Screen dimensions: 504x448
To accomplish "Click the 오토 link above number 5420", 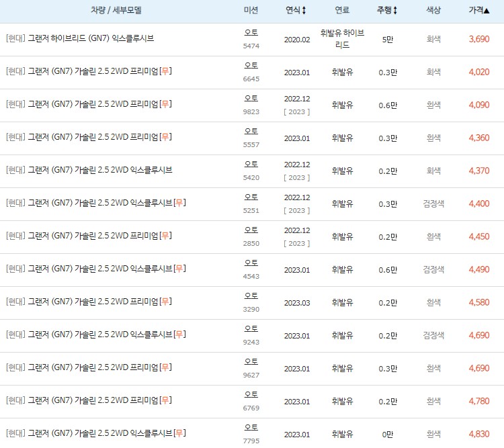I will pyautogui.click(x=251, y=164).
